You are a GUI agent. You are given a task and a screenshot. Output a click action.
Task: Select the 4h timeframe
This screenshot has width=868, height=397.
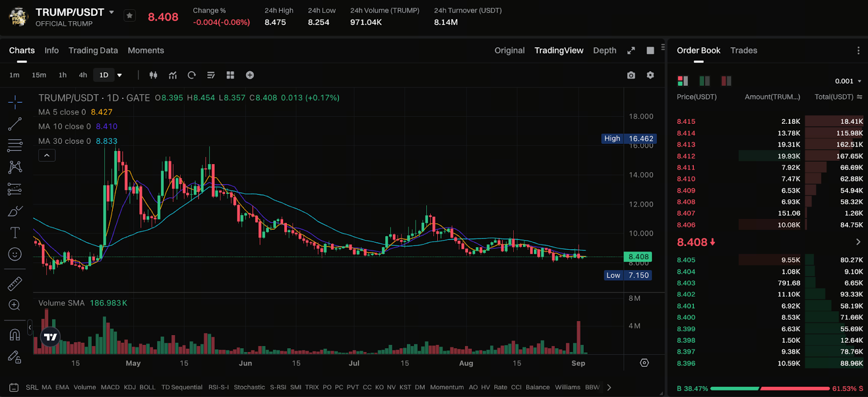click(83, 75)
